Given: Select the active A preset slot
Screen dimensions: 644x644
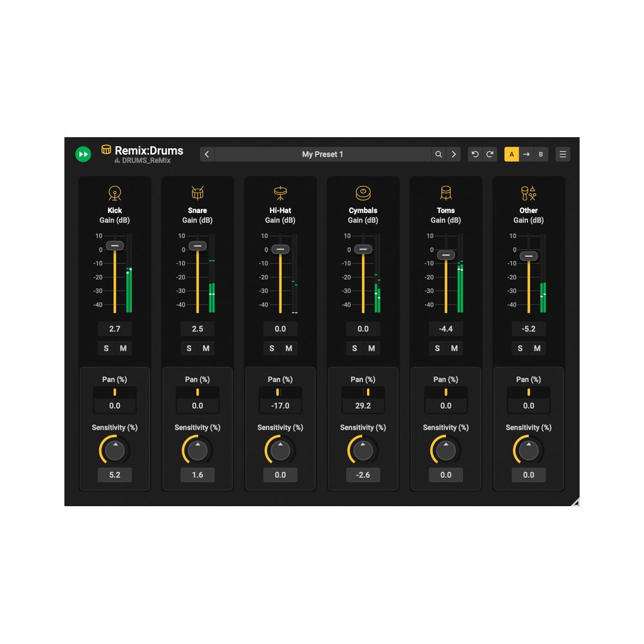Looking at the screenshot, I should [x=512, y=155].
